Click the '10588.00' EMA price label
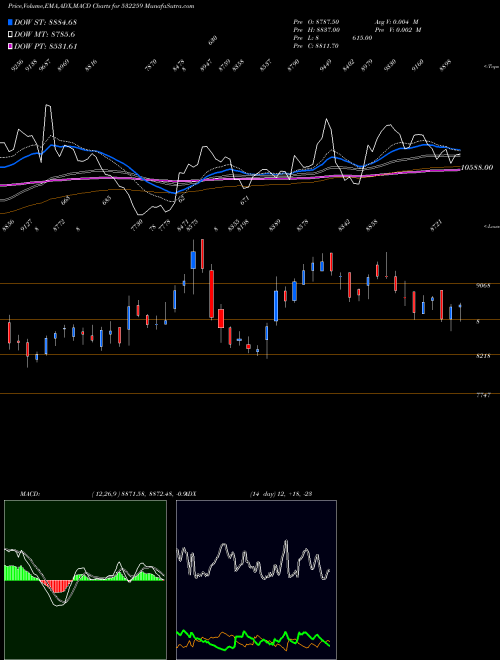 477,168
